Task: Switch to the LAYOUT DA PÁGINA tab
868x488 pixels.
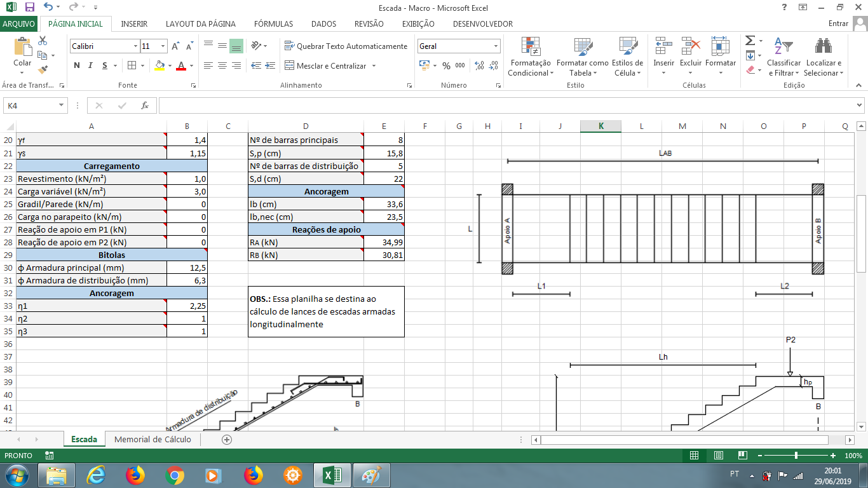Action: 201,24
